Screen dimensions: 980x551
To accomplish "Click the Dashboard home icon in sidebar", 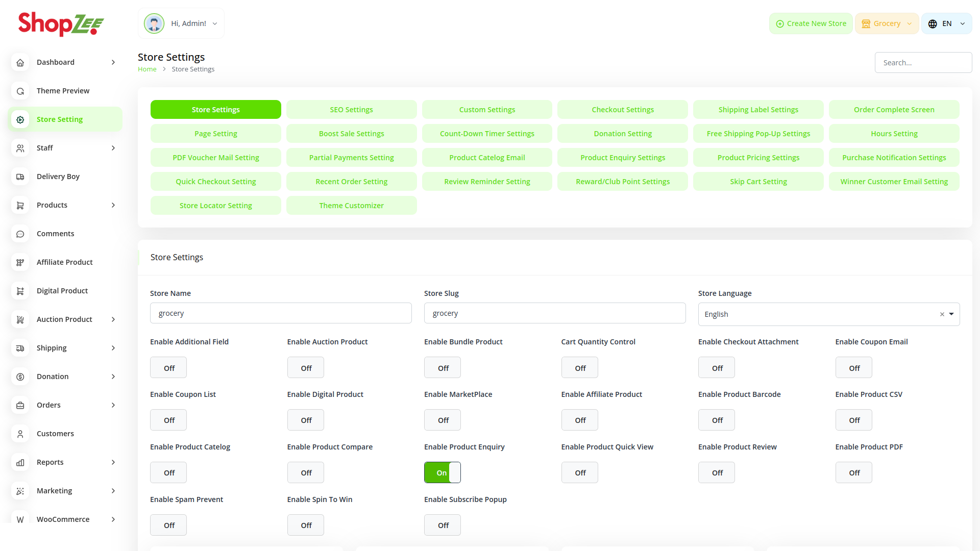I will point(20,62).
